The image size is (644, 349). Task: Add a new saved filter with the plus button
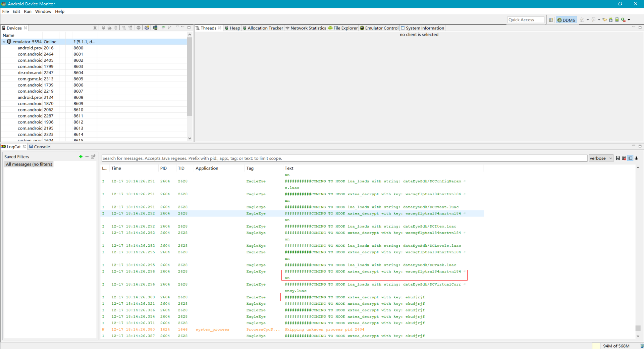click(80, 156)
